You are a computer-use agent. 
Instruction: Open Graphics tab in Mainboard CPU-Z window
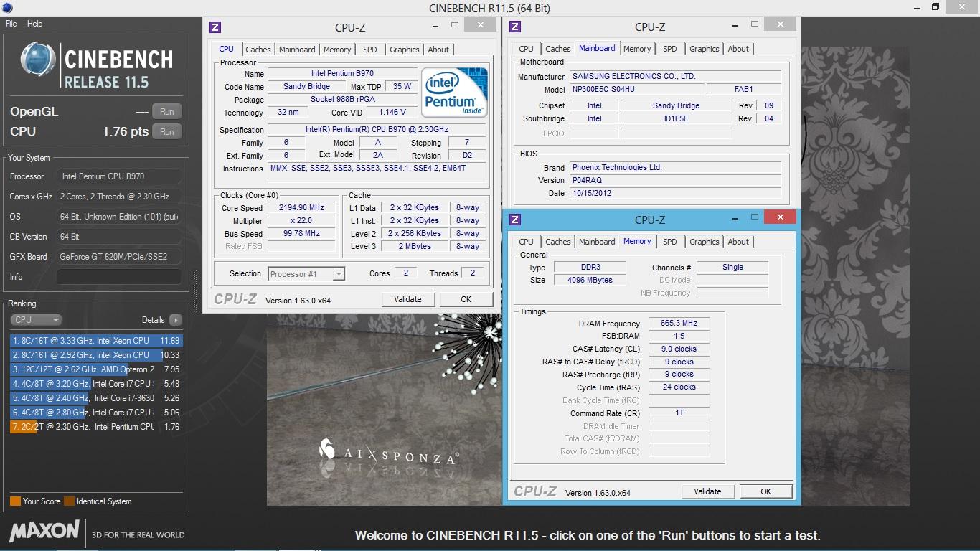(x=705, y=49)
